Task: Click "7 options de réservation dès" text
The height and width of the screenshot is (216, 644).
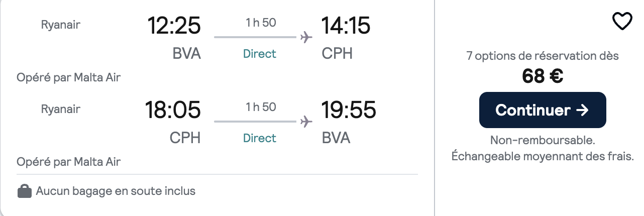Action: point(543,56)
